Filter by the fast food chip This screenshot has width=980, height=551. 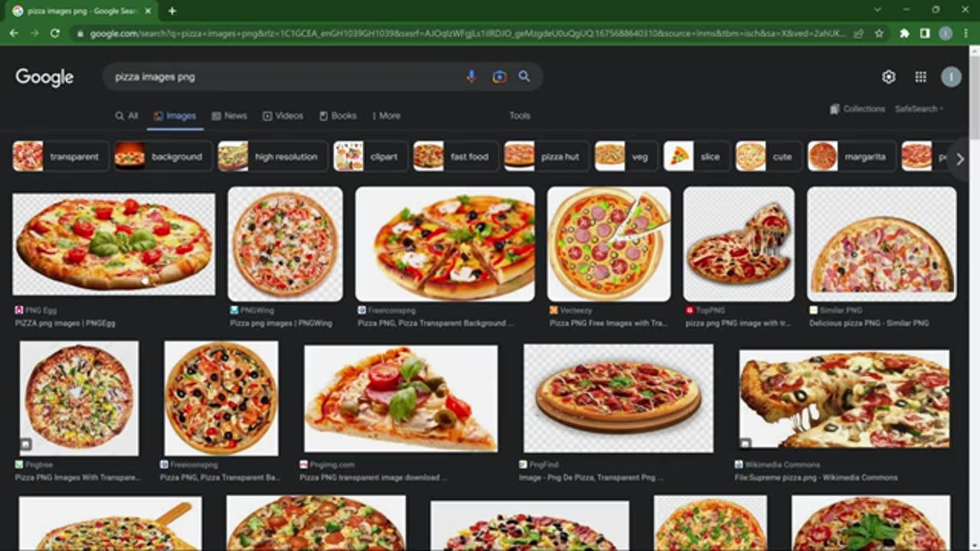pyautogui.click(x=455, y=156)
